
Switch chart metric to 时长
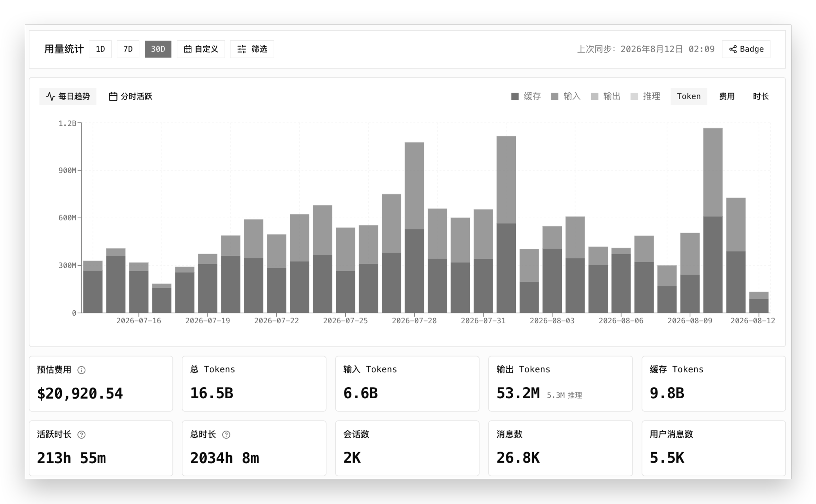[760, 96]
